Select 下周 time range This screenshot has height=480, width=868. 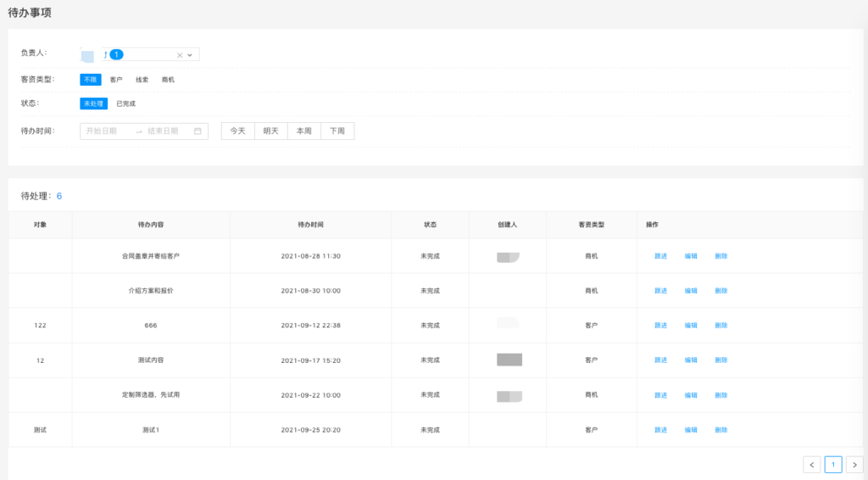[x=337, y=131]
